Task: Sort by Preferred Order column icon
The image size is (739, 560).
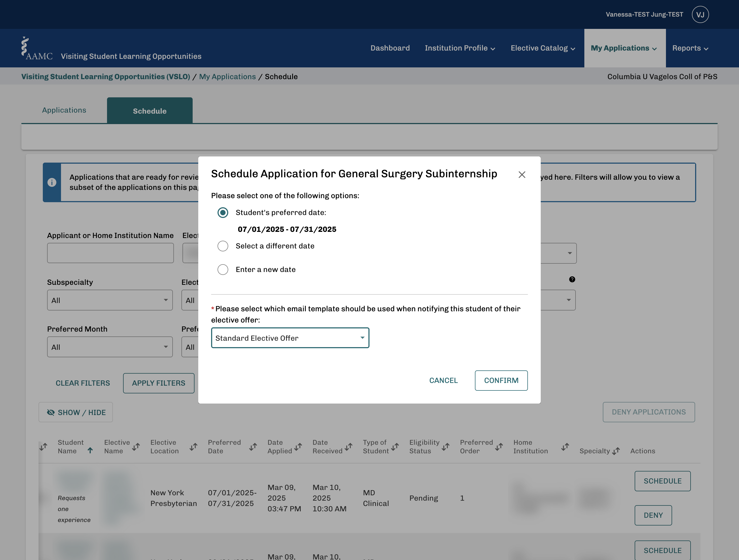Action: (x=499, y=447)
